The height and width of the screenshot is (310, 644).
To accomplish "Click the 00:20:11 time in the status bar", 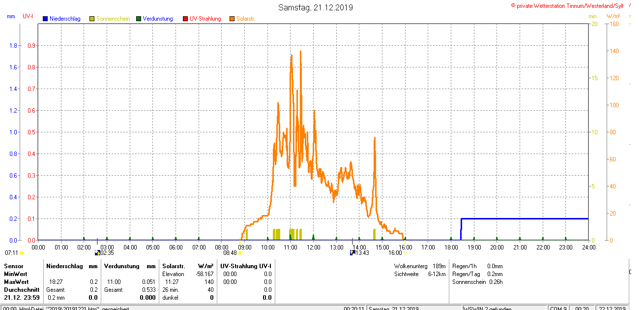I will point(354,308).
